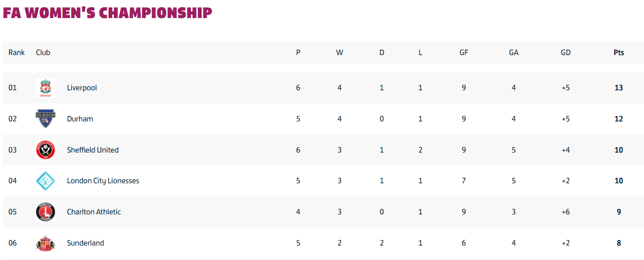Click the Liverpool club crest icon
This screenshot has height=260, width=644.
(x=46, y=88)
